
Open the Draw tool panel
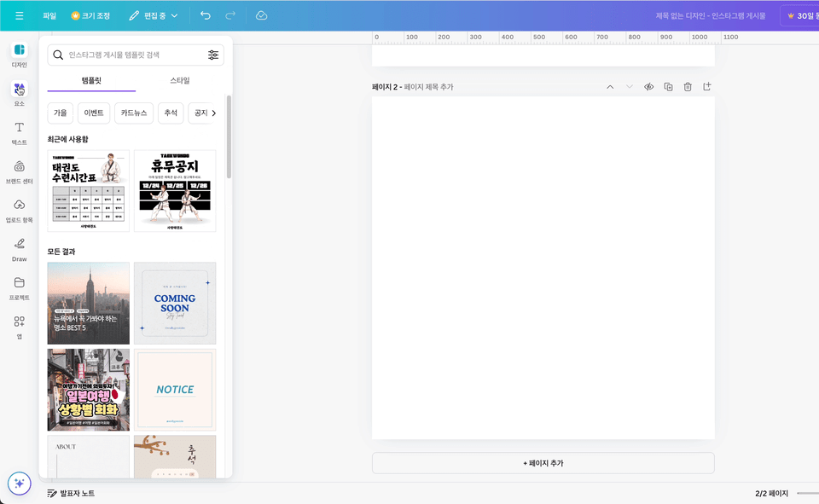(x=20, y=250)
